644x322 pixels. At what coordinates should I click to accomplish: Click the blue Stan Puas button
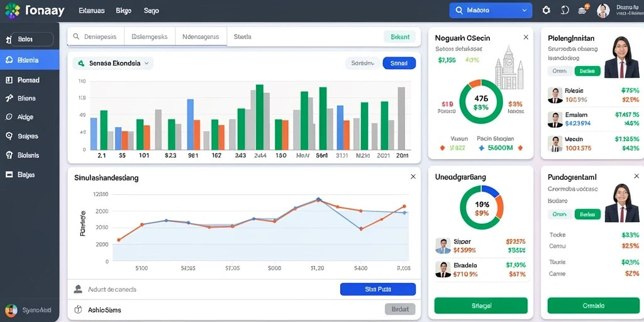[x=378, y=289]
